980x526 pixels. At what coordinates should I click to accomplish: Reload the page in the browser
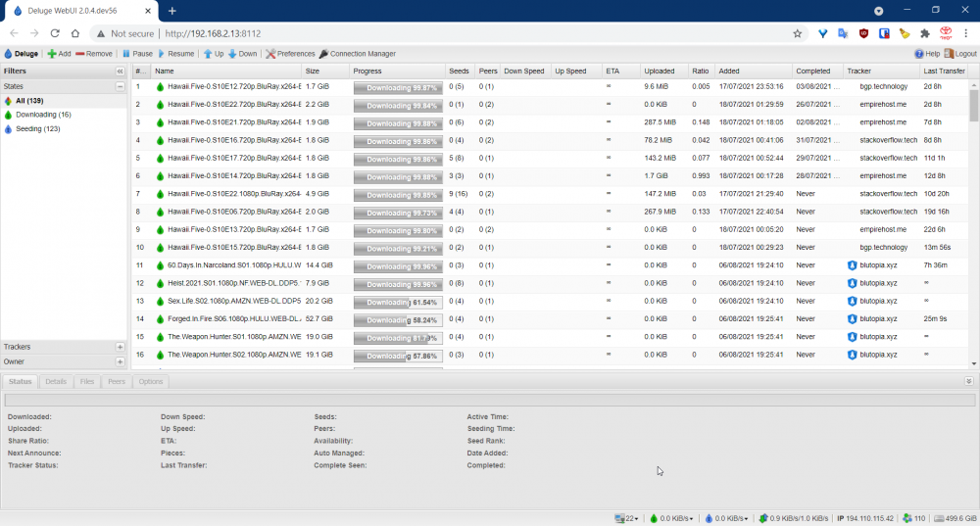tap(55, 33)
